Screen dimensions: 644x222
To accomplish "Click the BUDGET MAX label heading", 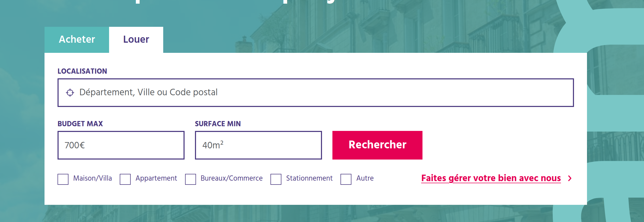I will pyautogui.click(x=80, y=124).
